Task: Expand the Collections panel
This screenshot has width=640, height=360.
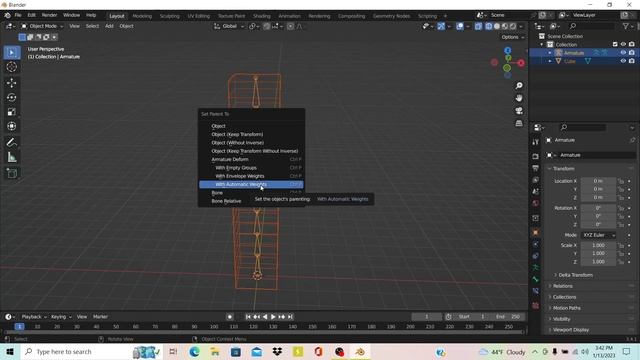Action: (x=564, y=297)
